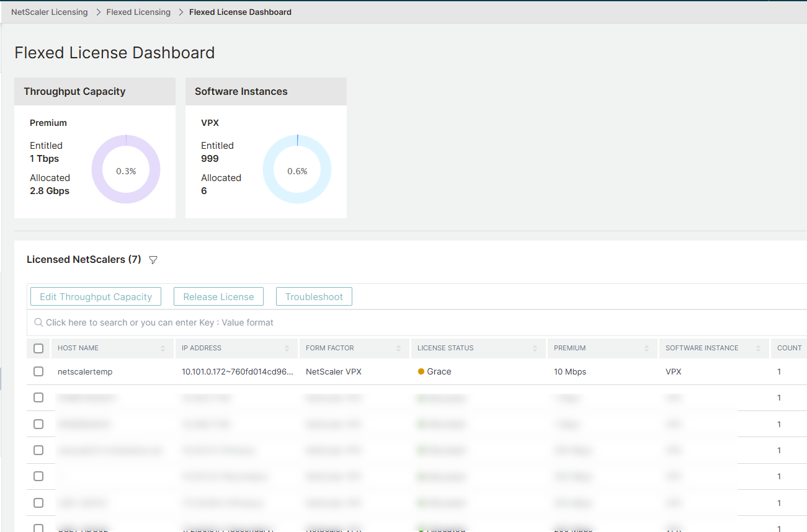Viewport: 807px width, 532px height.
Task: Click the search magnifier icon
Action: coord(38,322)
